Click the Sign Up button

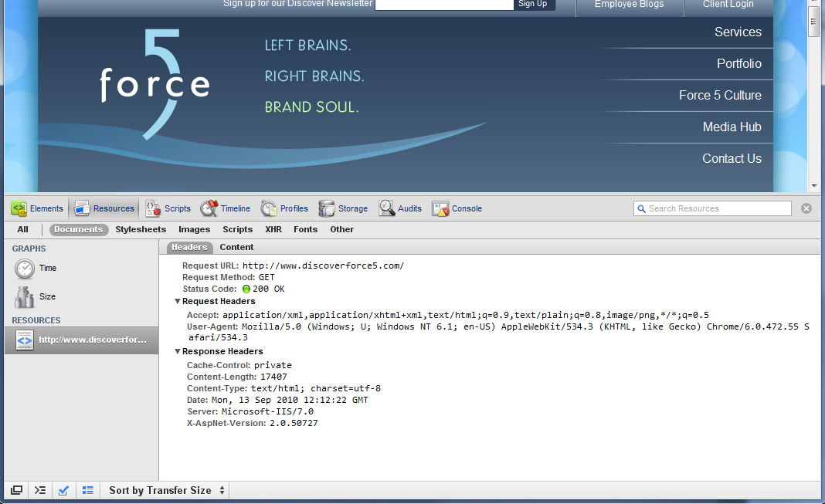534,4
